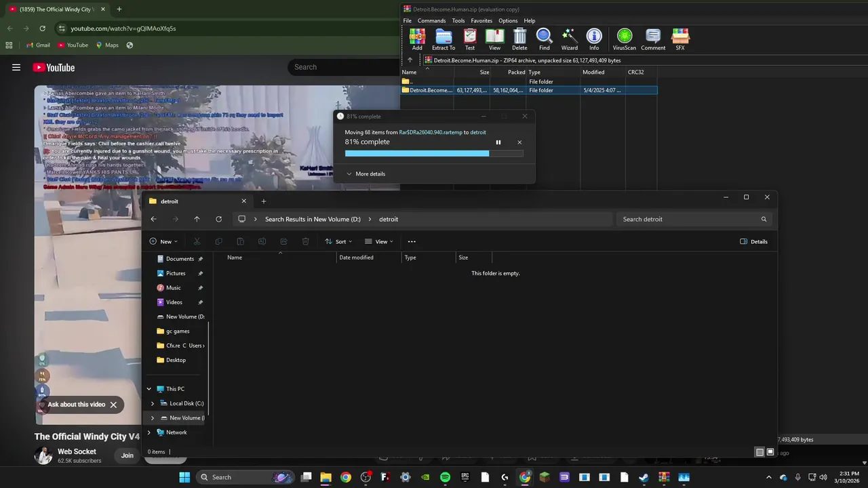The width and height of the screenshot is (868, 488).
Task: Toggle the Details pane in File Explorer
Action: point(754,241)
